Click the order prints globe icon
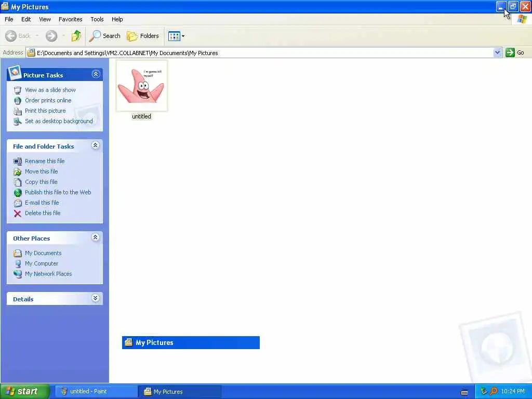The width and height of the screenshot is (532, 399). [18, 101]
